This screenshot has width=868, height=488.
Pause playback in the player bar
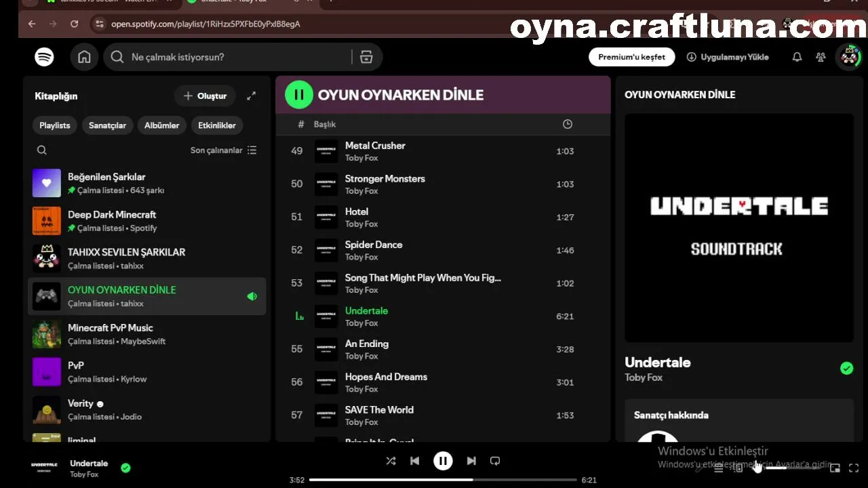click(x=443, y=461)
